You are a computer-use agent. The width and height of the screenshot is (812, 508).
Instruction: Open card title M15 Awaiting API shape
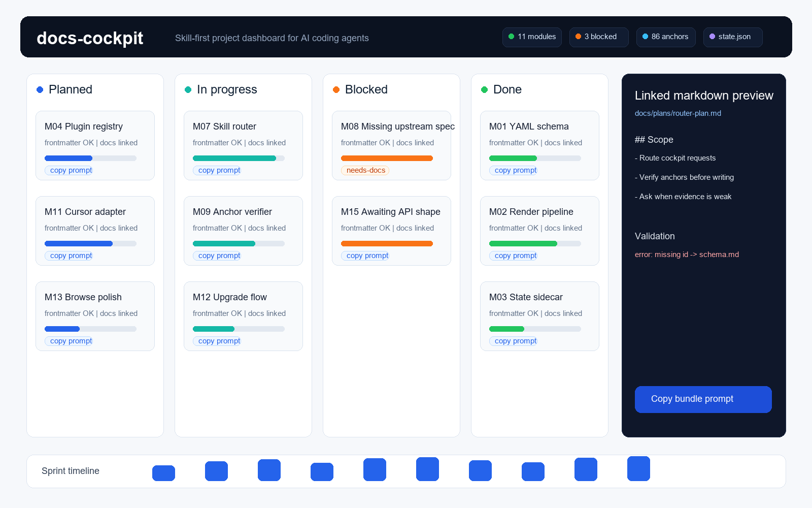pyautogui.click(x=391, y=212)
